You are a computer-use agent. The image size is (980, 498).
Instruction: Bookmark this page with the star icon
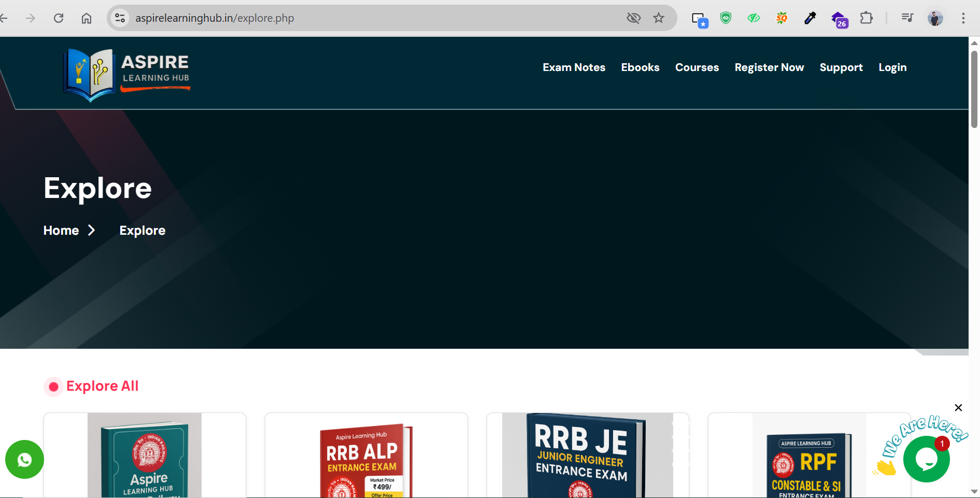(x=659, y=18)
